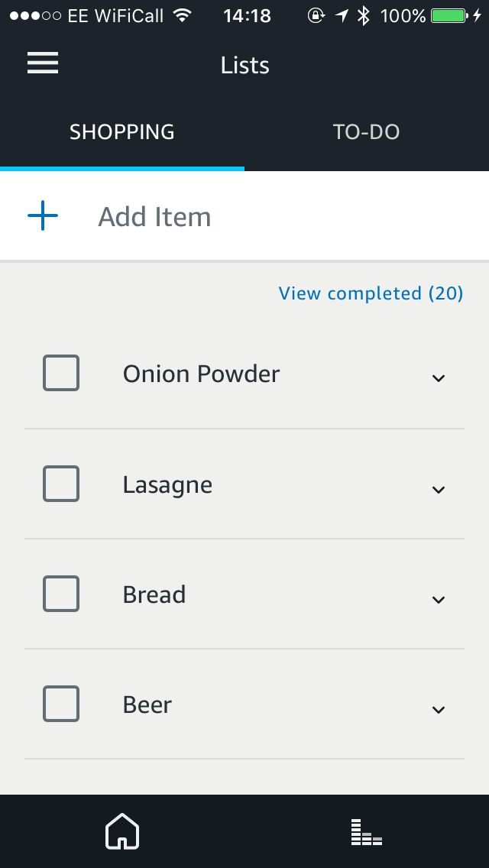Tap the location arrow status icon
The image size is (489, 868).
(340, 16)
